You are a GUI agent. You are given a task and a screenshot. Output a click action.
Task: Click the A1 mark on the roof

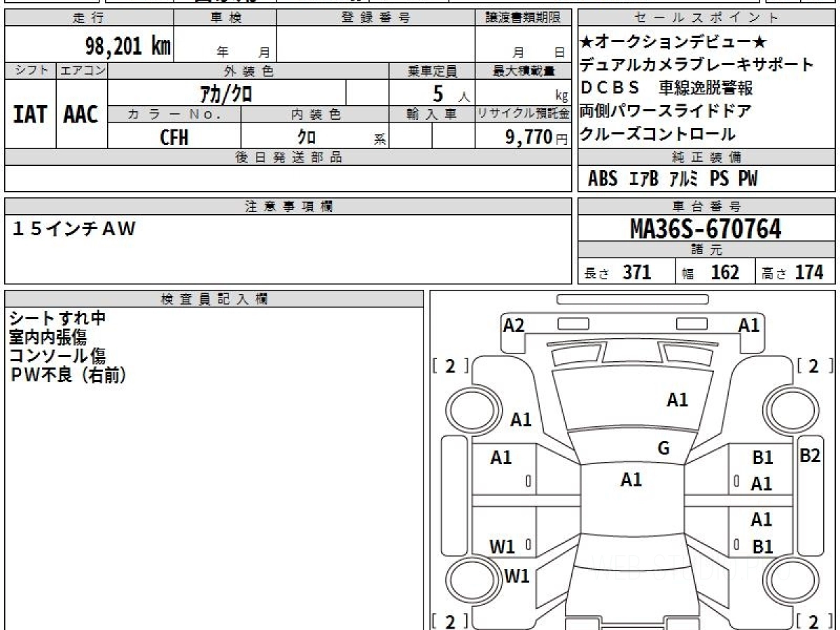coord(631,479)
